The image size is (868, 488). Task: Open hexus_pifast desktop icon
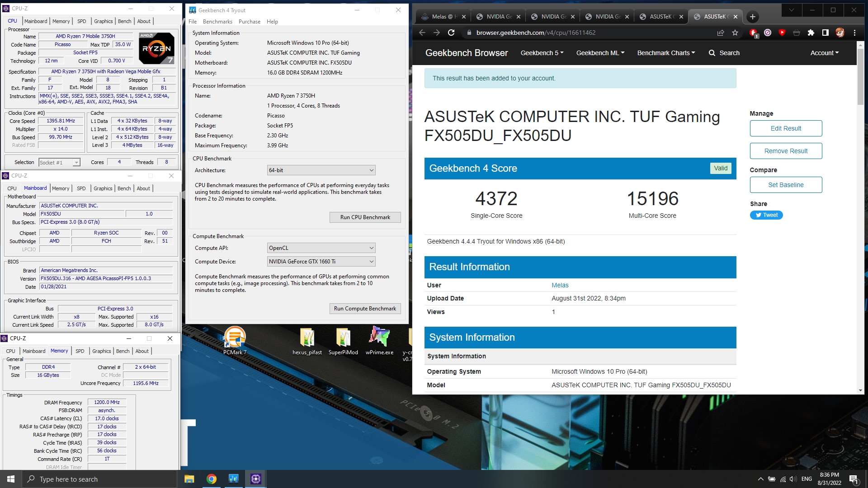pyautogui.click(x=307, y=340)
